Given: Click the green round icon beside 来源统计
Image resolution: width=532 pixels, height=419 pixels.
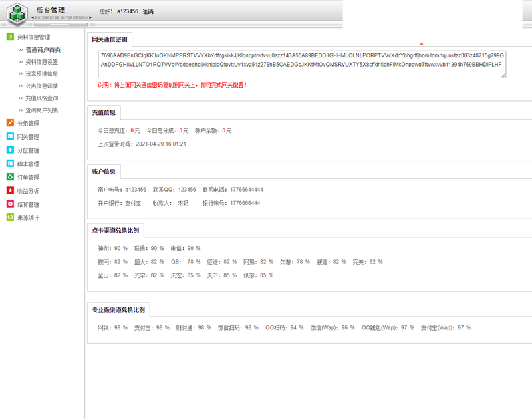Looking at the screenshot, I should click(x=10, y=217).
